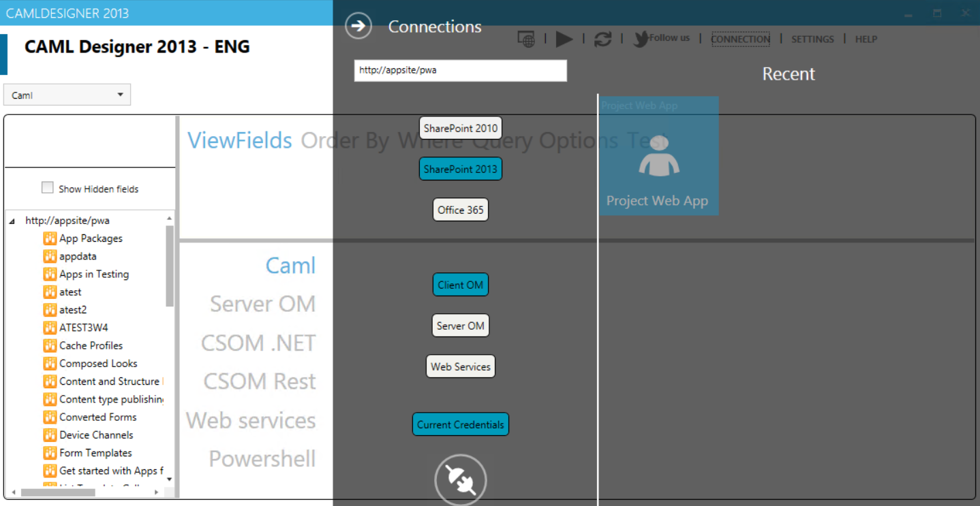Click the Cache Profiles list icon
Screen dimensions: 980x506
(x=50, y=345)
